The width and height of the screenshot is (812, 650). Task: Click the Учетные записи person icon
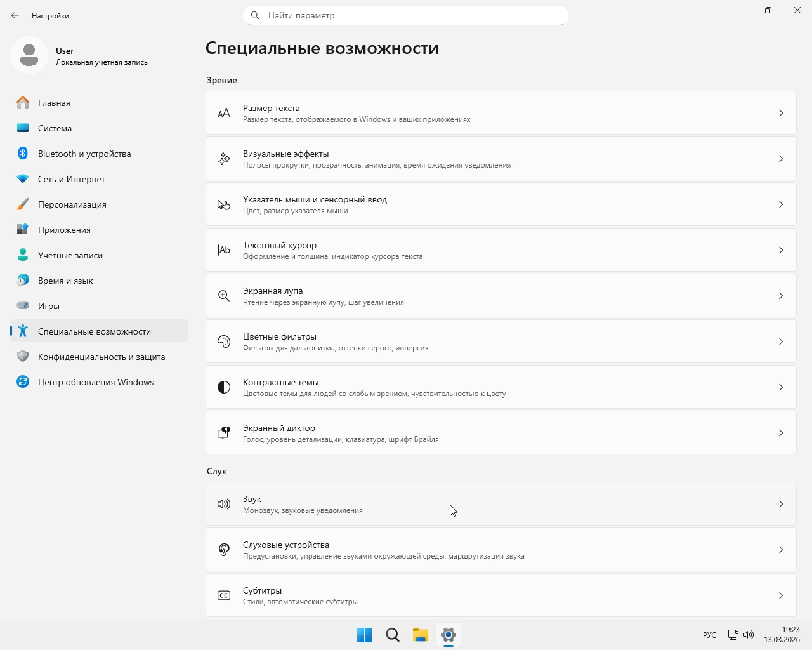tap(23, 255)
